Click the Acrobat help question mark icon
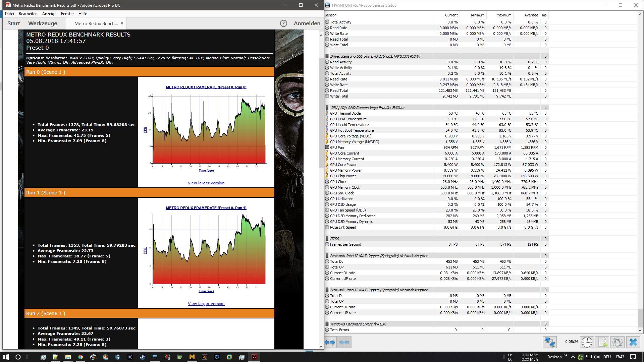The height and width of the screenshot is (362, 644). [283, 23]
